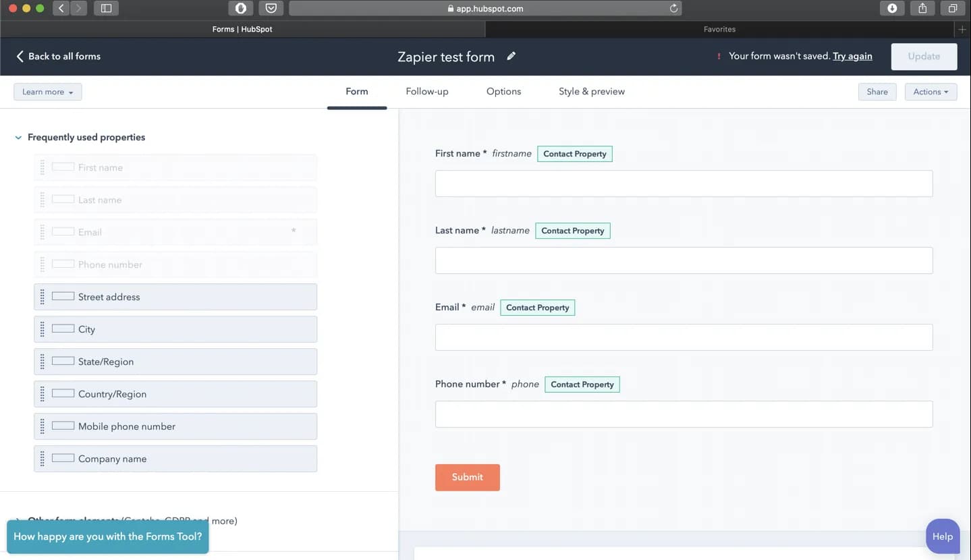
Task: Click the Update button
Action: point(924,57)
